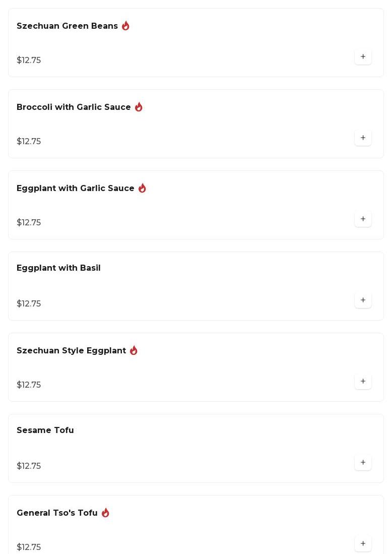
Task: Click flame icon next to Broccoli with Garlic Sauce
Action: (x=139, y=107)
